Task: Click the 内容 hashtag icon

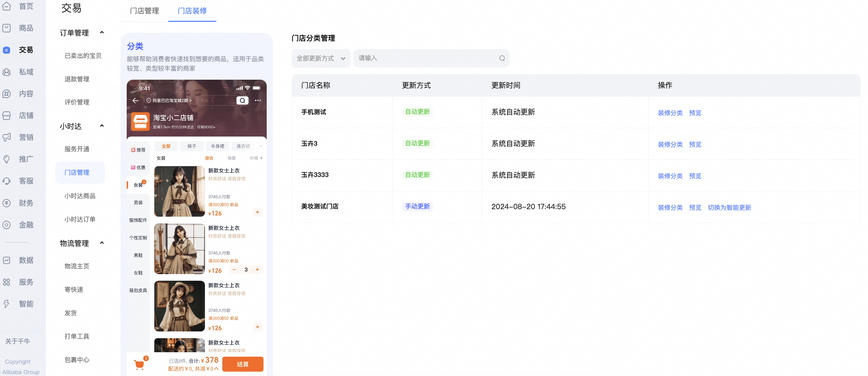Action: coord(7,94)
